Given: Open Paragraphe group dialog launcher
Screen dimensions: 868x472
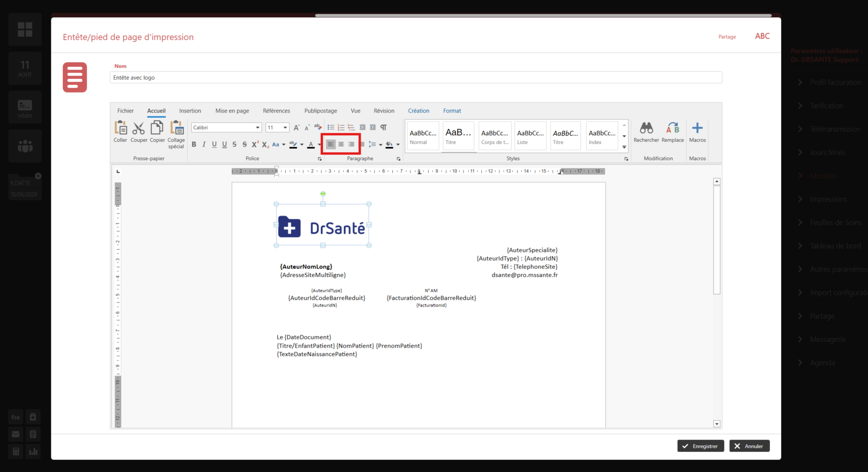Looking at the screenshot, I should (398, 159).
